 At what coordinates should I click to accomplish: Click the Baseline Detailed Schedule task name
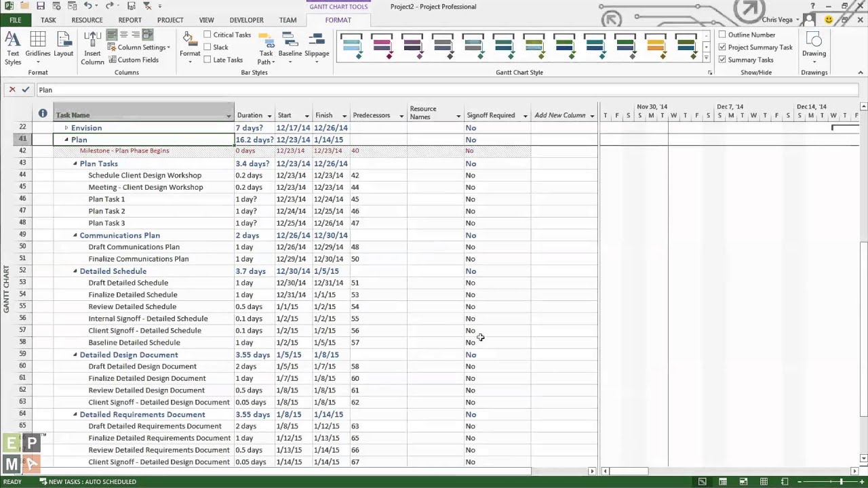(x=134, y=342)
